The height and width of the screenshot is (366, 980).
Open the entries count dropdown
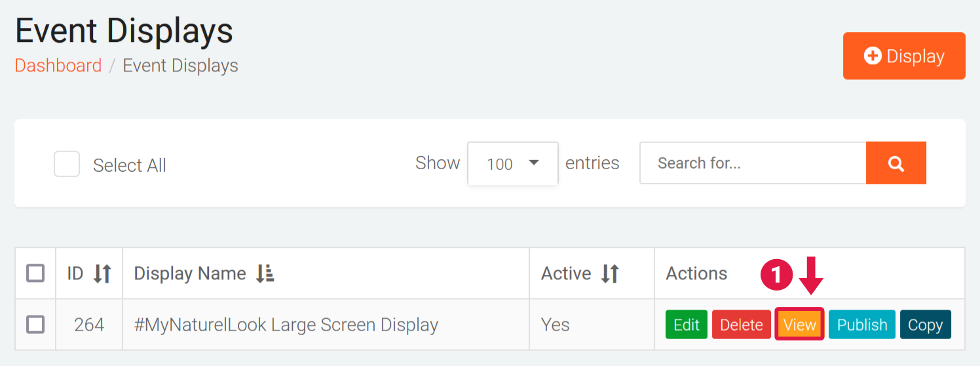point(512,163)
